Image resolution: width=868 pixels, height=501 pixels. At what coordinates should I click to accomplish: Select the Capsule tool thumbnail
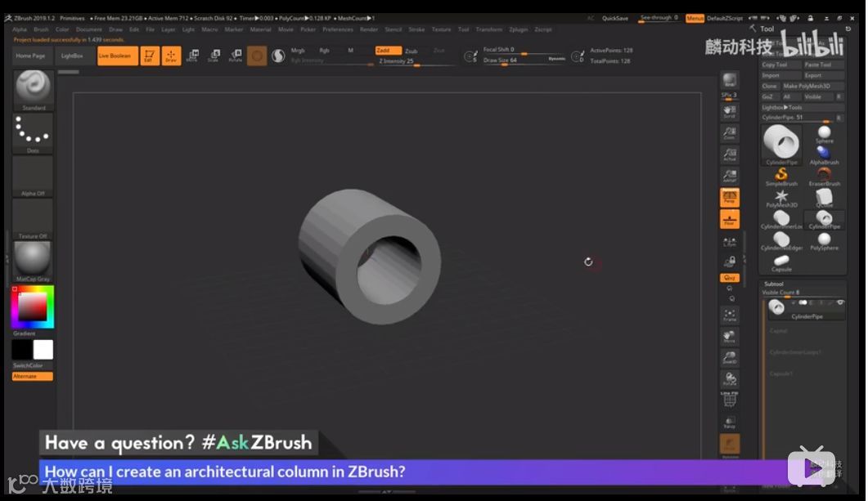781,262
